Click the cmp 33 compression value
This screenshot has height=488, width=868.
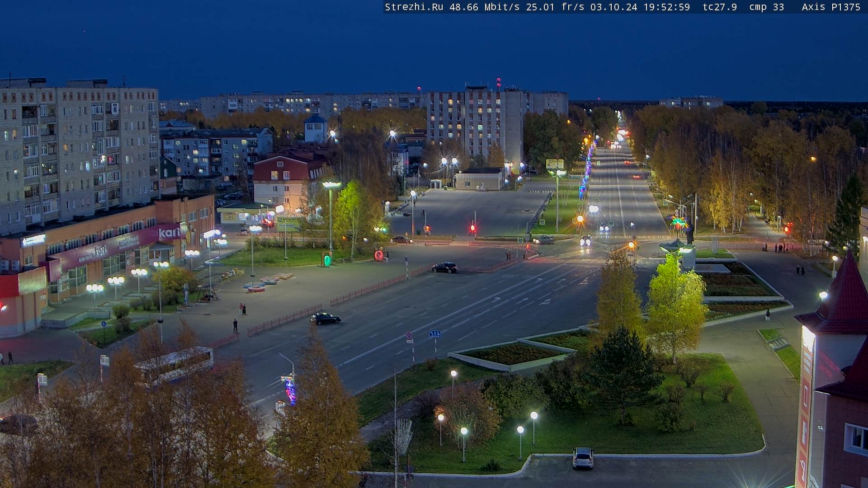[767, 7]
